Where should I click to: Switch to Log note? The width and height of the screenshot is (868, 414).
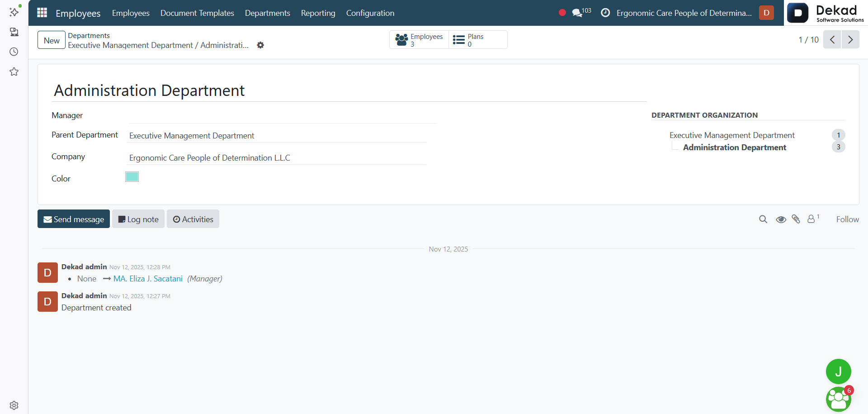point(138,219)
